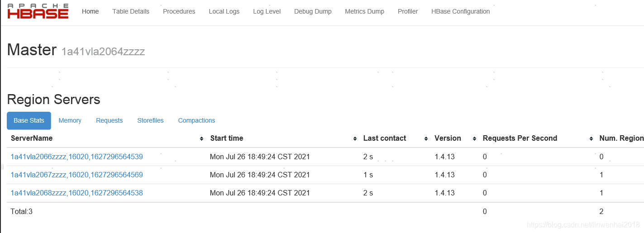Viewport: 644px width, 233px height.
Task: Click the Total:3 footer cell
Action: coord(22,211)
